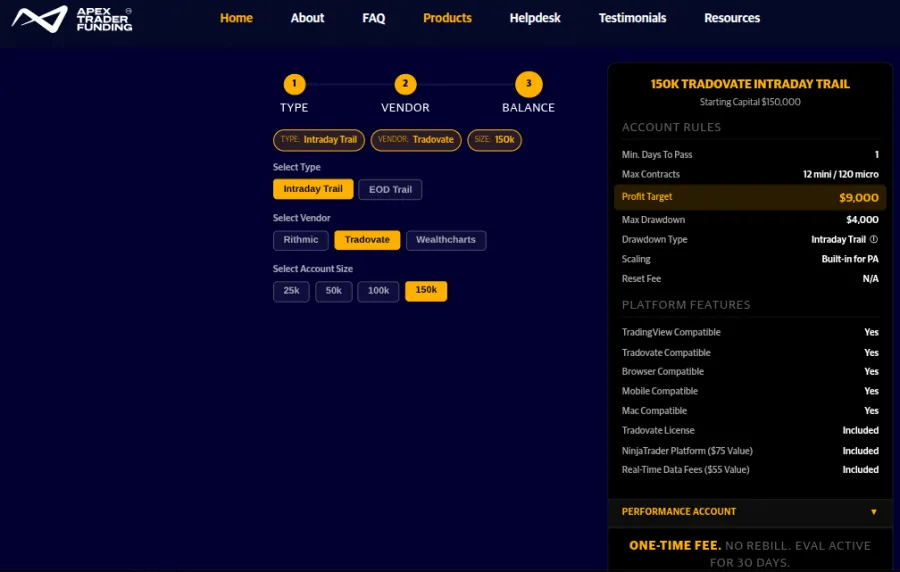Viewport: 900px width, 572px height.
Task: Click the VENDOR: Tradovate summary pill
Action: click(x=416, y=140)
